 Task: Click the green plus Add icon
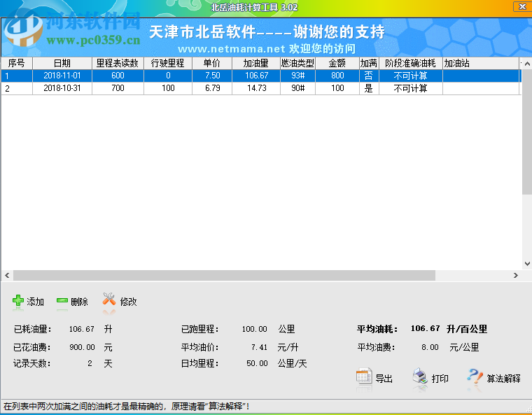(18, 301)
